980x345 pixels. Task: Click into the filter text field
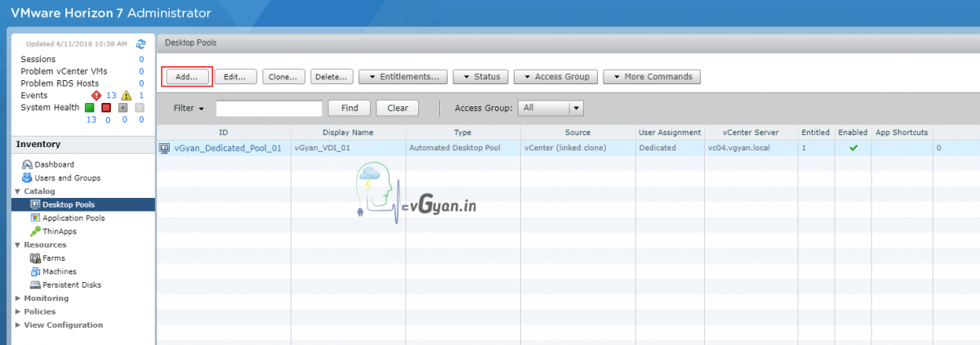click(x=269, y=108)
